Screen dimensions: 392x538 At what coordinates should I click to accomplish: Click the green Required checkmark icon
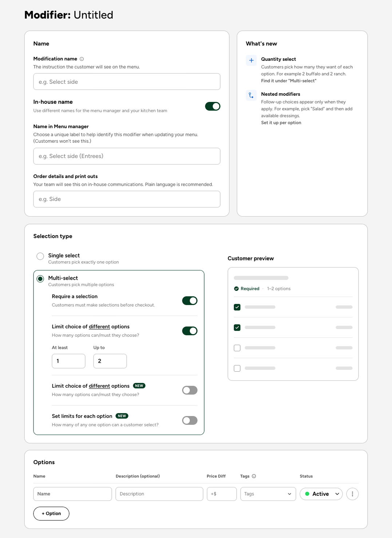tap(236, 289)
